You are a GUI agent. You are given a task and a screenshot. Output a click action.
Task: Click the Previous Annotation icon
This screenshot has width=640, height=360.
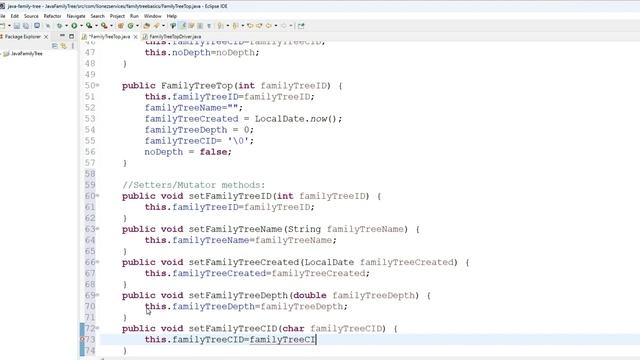236,26
